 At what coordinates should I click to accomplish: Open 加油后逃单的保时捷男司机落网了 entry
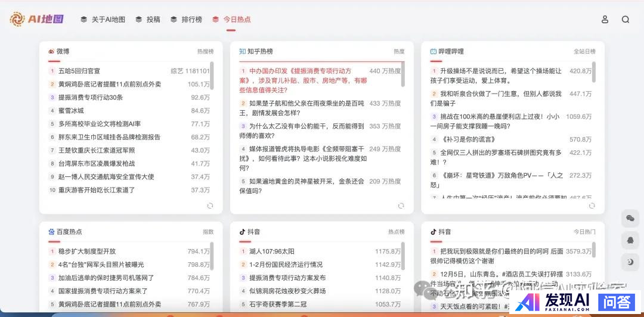pos(106,278)
